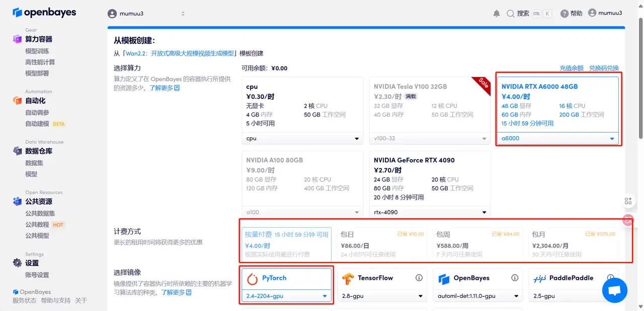
Task: Go to 高性能计算 in sidebar
Action: pos(40,62)
